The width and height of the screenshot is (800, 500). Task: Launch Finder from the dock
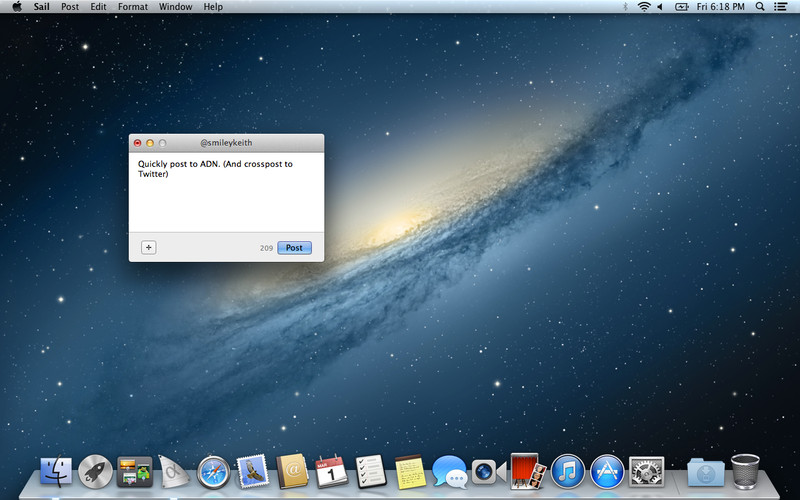pyautogui.click(x=56, y=471)
